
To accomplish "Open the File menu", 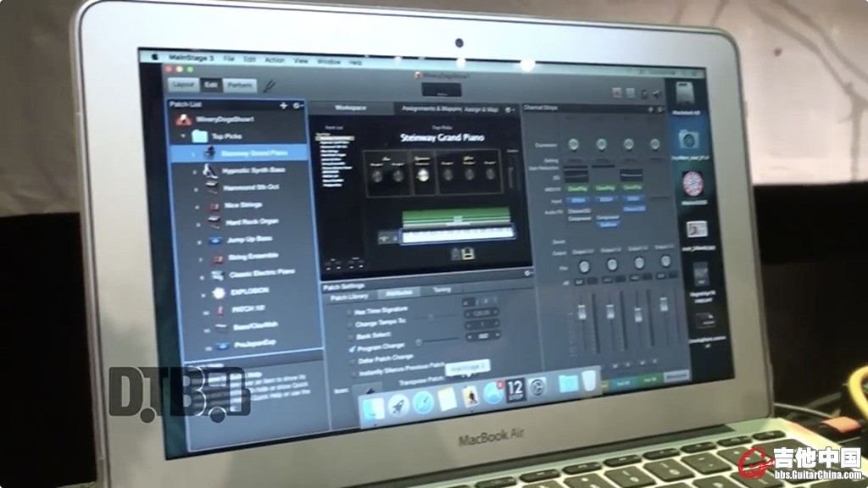I will (229, 58).
